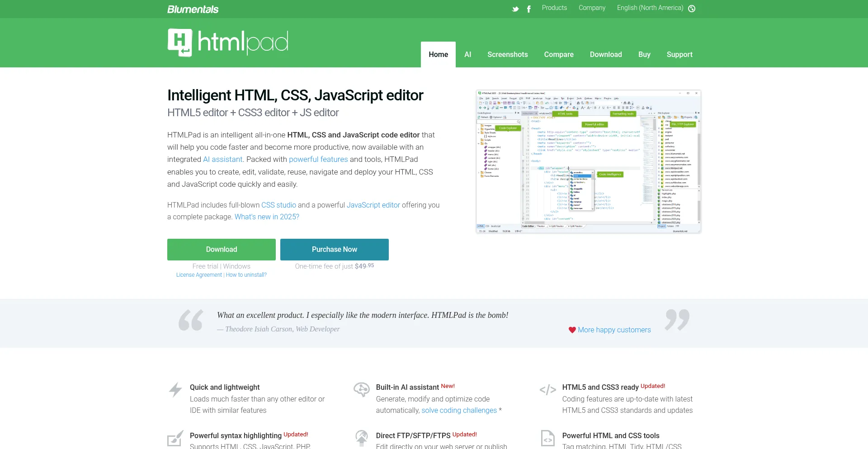Go to the AI tab

click(x=468, y=54)
